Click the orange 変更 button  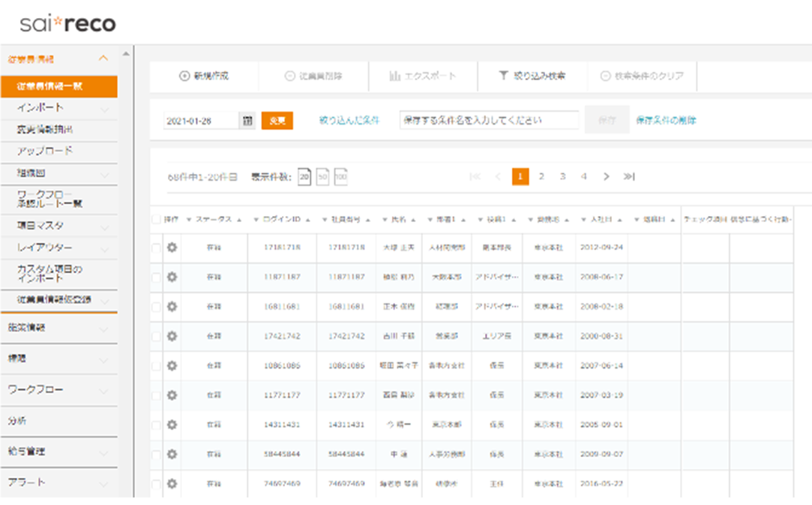[x=277, y=121]
